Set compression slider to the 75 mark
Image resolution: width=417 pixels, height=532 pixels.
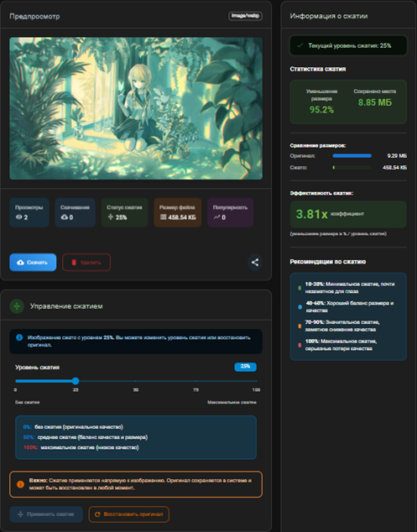click(x=196, y=381)
